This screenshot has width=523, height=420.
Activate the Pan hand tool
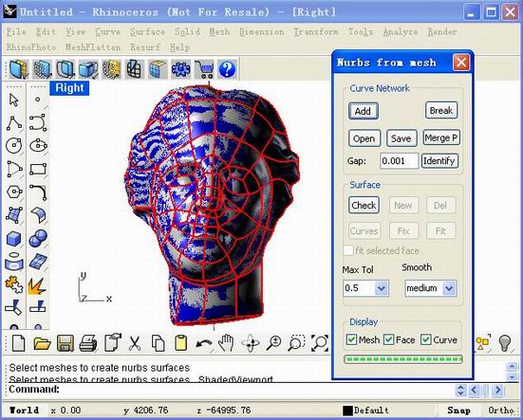(x=227, y=343)
